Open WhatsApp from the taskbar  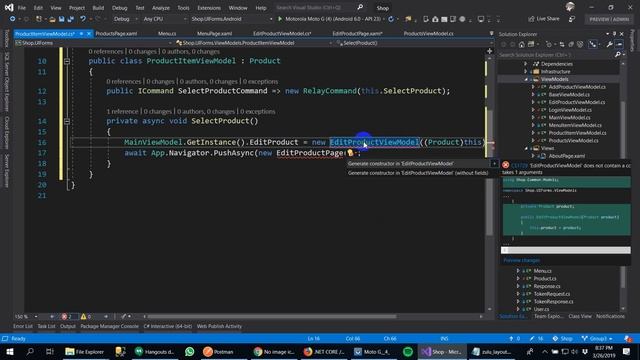click(x=189, y=351)
